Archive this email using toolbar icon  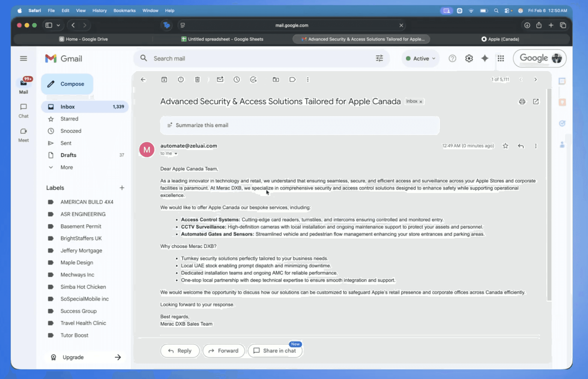(x=164, y=80)
